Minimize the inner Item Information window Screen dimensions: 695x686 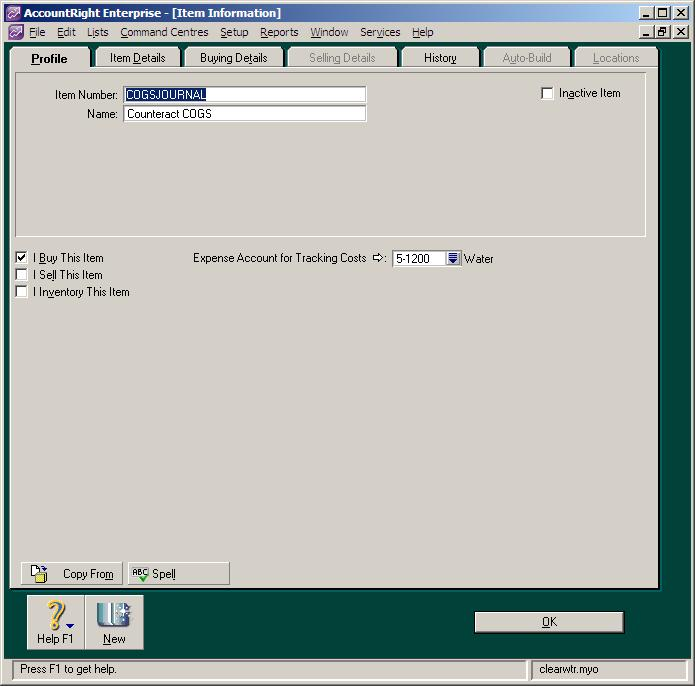coord(647,32)
